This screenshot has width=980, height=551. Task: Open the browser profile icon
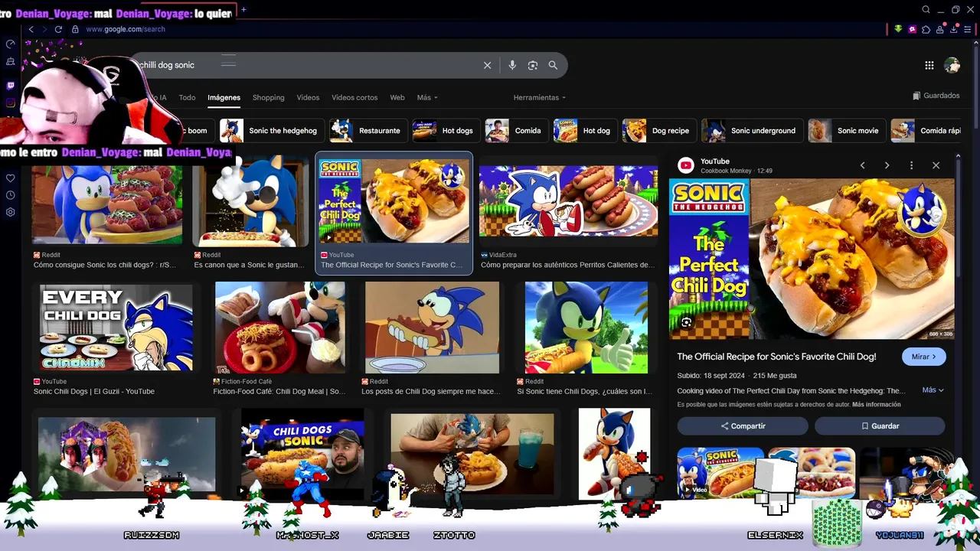click(x=940, y=29)
